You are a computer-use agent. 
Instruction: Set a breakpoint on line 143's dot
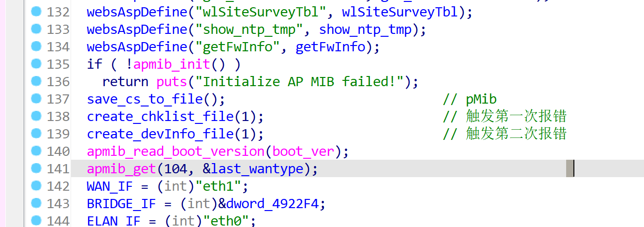point(36,203)
